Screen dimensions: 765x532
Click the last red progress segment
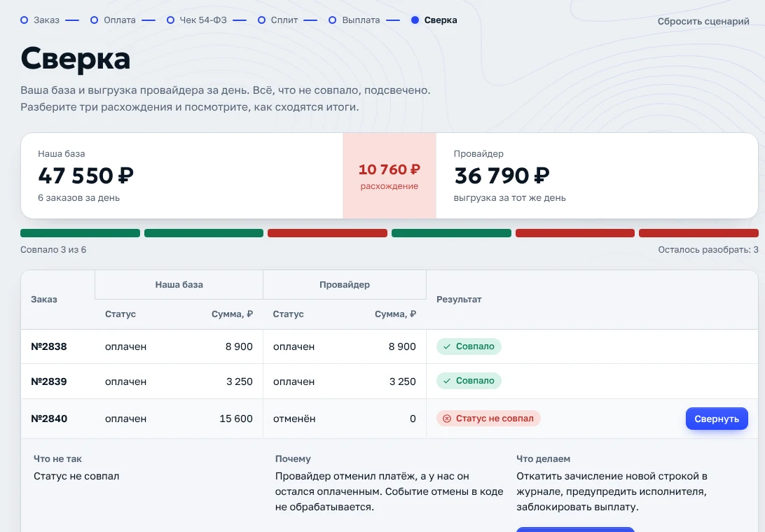click(x=698, y=233)
